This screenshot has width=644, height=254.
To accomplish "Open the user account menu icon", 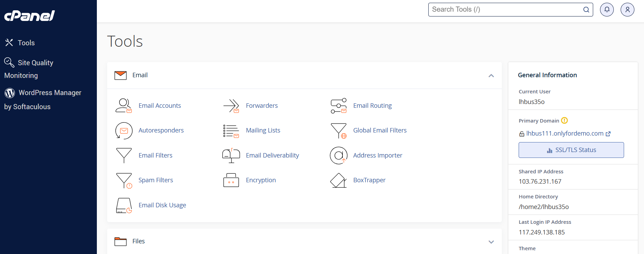I will [628, 10].
